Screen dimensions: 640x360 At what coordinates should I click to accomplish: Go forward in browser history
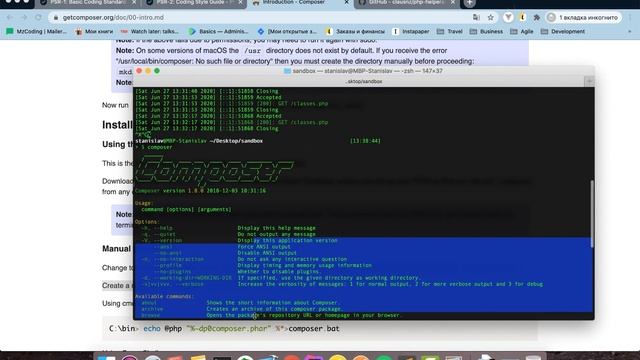point(24,18)
